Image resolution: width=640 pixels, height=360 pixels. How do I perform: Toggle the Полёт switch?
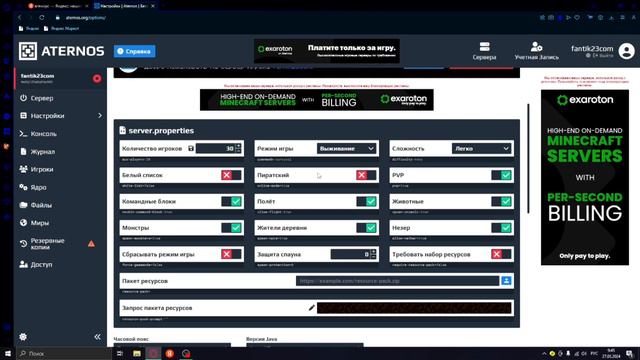click(366, 201)
